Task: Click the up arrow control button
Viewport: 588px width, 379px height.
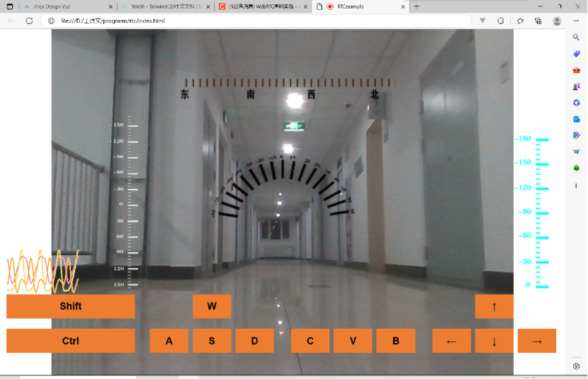Action: click(x=494, y=307)
